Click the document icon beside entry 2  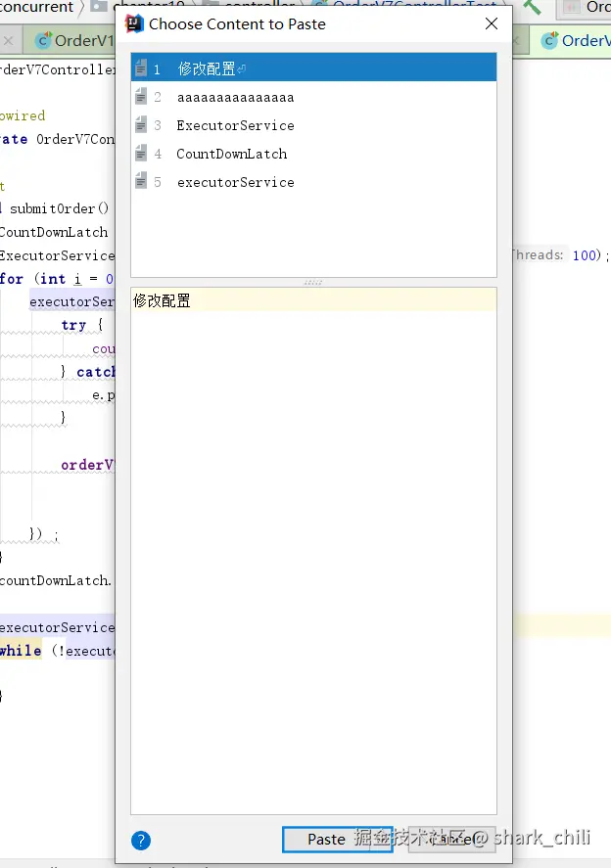pyautogui.click(x=141, y=96)
